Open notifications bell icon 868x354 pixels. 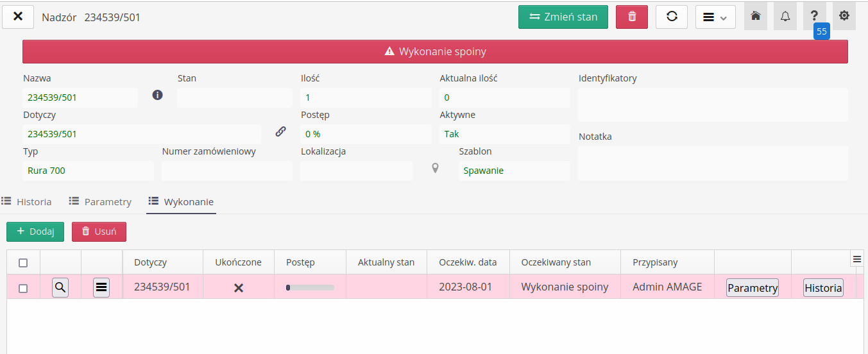[x=785, y=17]
